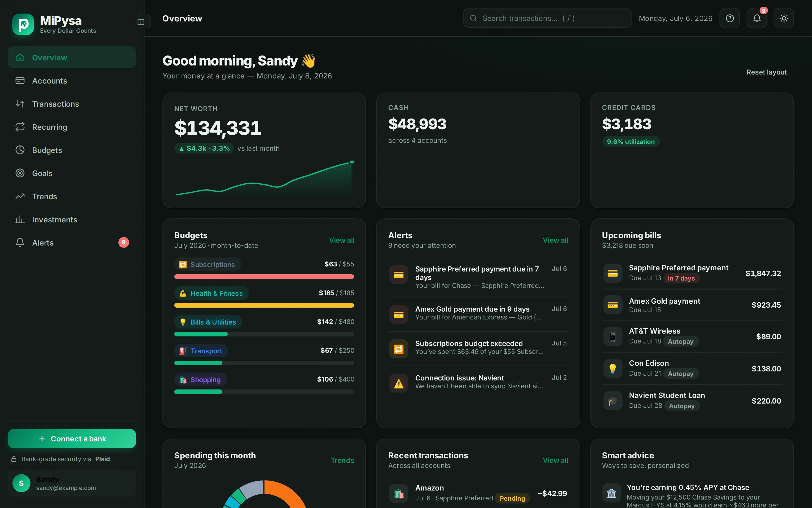
Task: Open Accounts in the sidebar
Action: (72, 81)
